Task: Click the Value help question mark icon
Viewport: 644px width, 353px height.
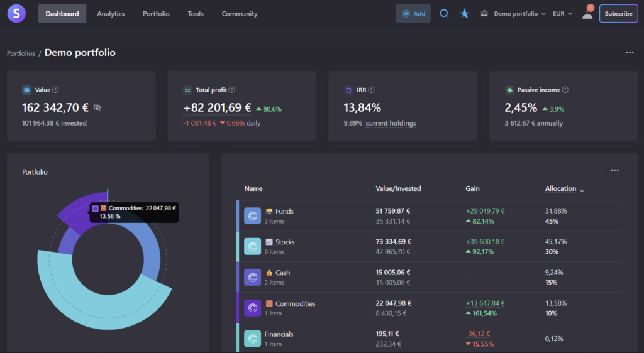Action: [x=55, y=90]
